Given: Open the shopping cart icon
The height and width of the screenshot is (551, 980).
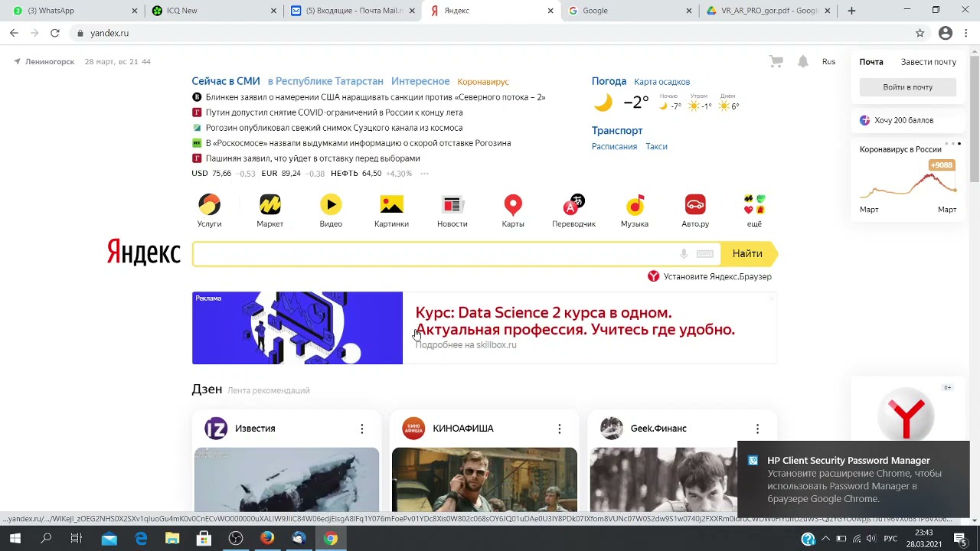Looking at the screenshot, I should [x=776, y=62].
